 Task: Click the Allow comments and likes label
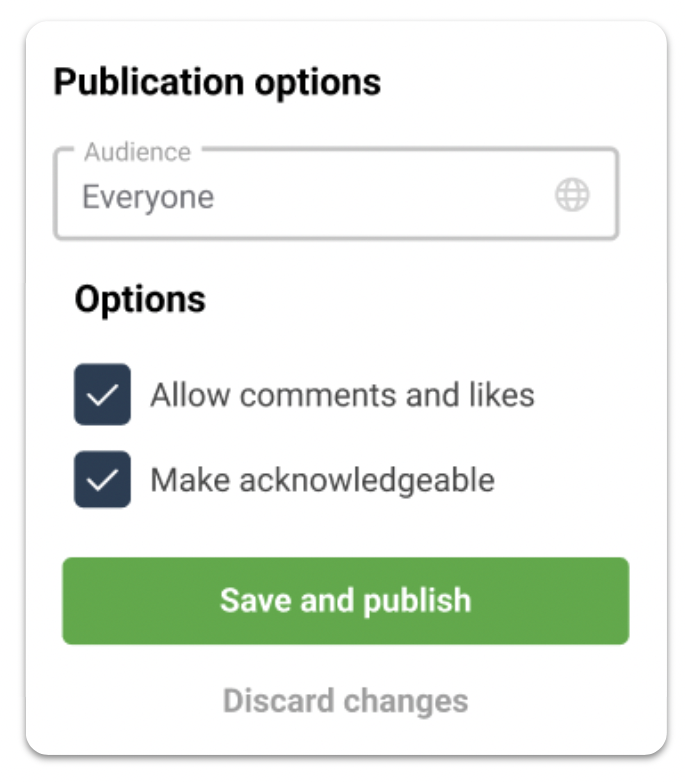[343, 395]
